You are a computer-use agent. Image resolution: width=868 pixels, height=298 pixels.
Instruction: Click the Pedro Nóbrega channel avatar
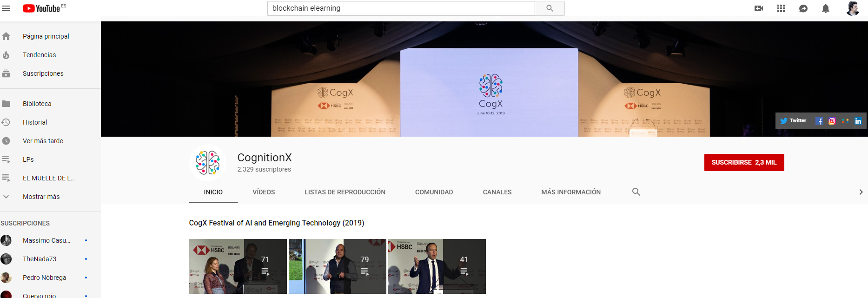pos(6,278)
